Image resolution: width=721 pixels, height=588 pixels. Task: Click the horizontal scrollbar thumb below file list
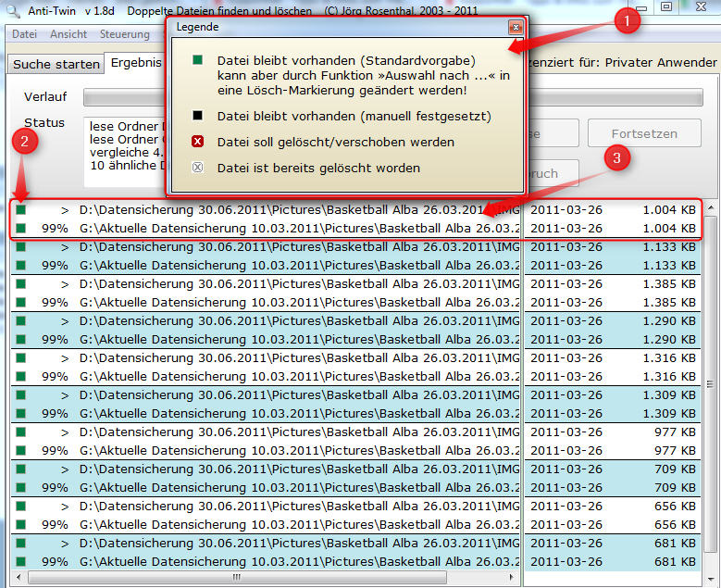click(x=238, y=578)
